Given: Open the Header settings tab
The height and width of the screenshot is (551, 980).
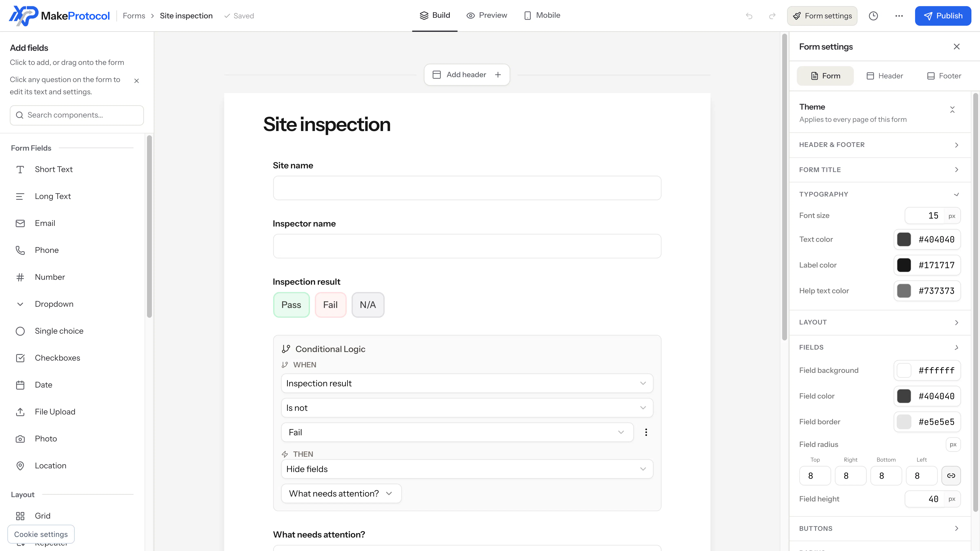Looking at the screenshot, I should (x=884, y=76).
